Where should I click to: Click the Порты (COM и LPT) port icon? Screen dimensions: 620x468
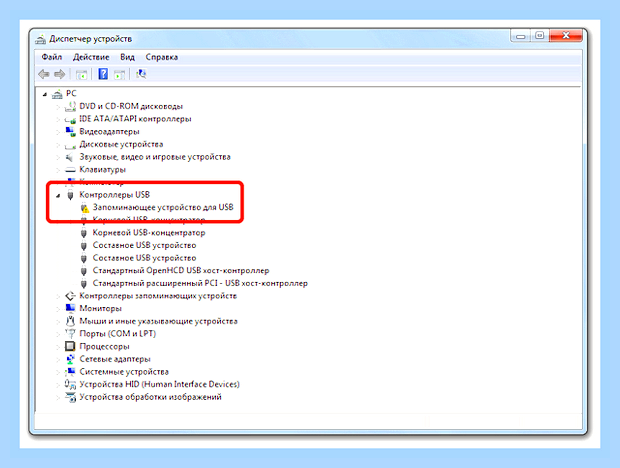(x=70, y=334)
